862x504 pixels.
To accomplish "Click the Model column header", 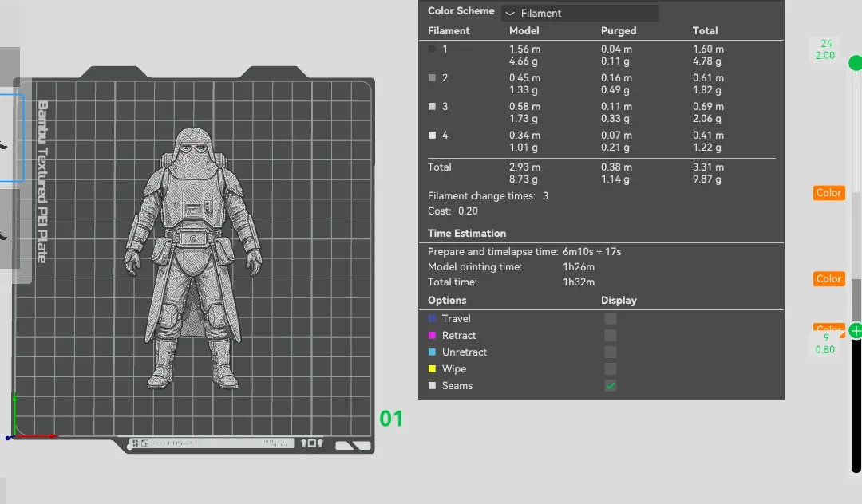I will pos(524,31).
